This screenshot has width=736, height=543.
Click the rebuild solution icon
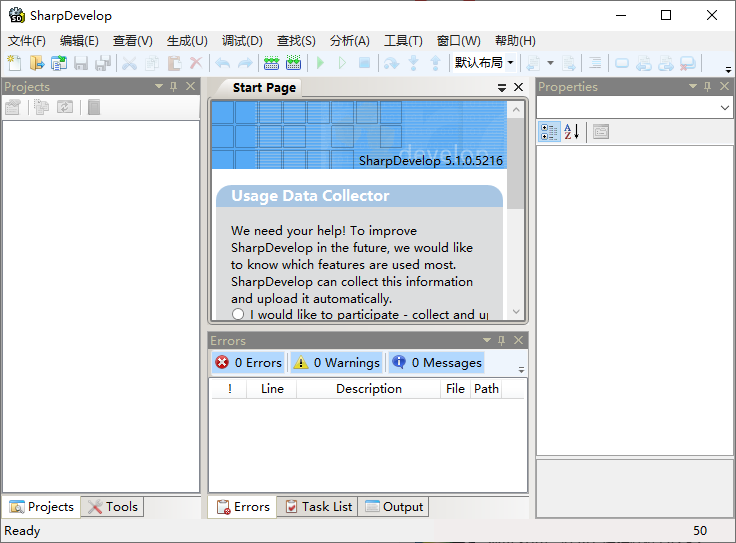(x=293, y=62)
